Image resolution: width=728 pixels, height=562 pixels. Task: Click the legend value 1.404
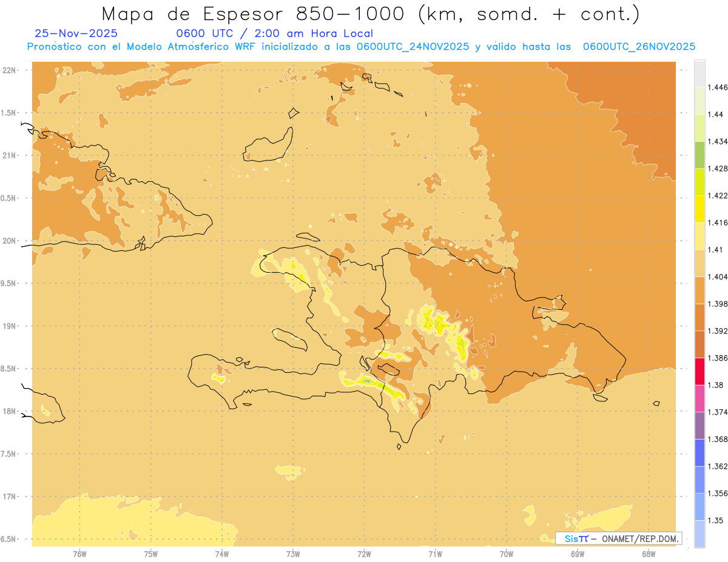pyautogui.click(x=718, y=276)
